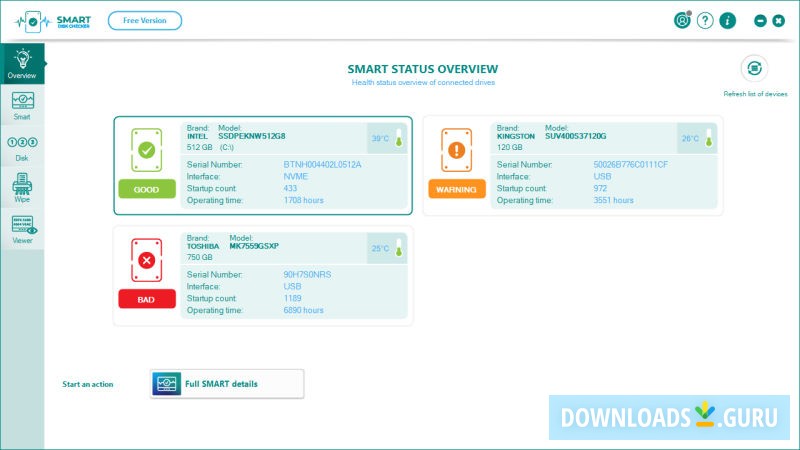
Task: Click the Refresh list of devices label
Action: (755, 94)
